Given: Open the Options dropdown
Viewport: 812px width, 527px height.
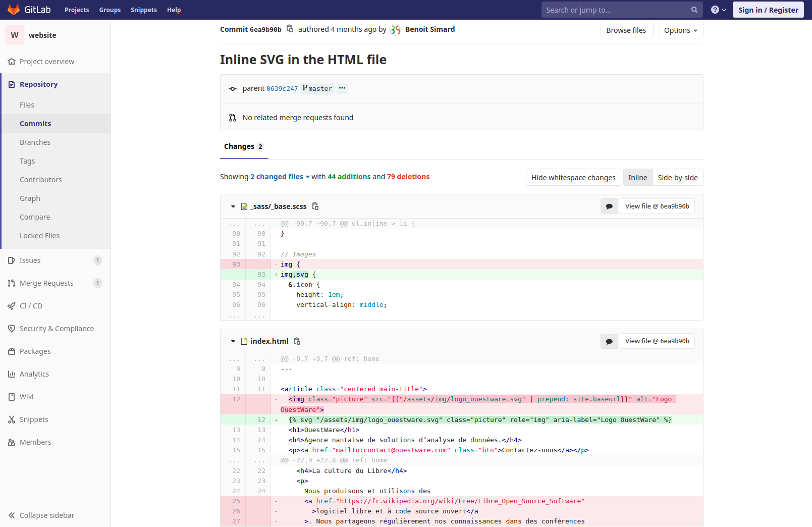Looking at the screenshot, I should pyautogui.click(x=680, y=30).
